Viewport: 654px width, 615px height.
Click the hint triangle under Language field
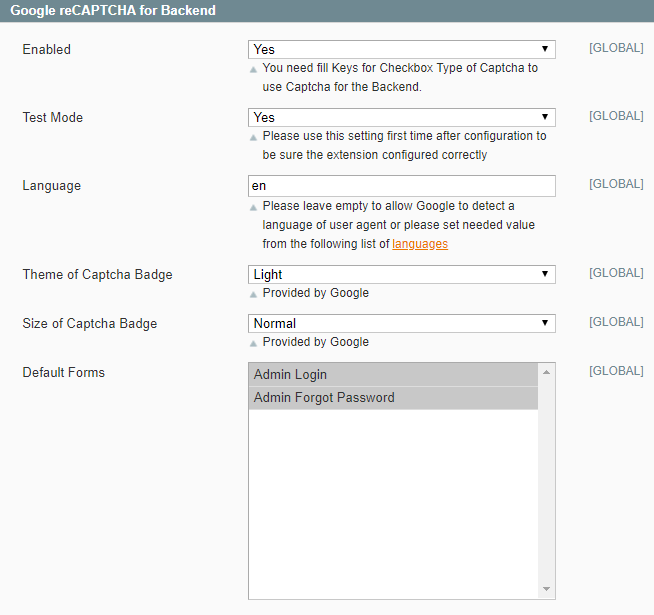coord(254,207)
